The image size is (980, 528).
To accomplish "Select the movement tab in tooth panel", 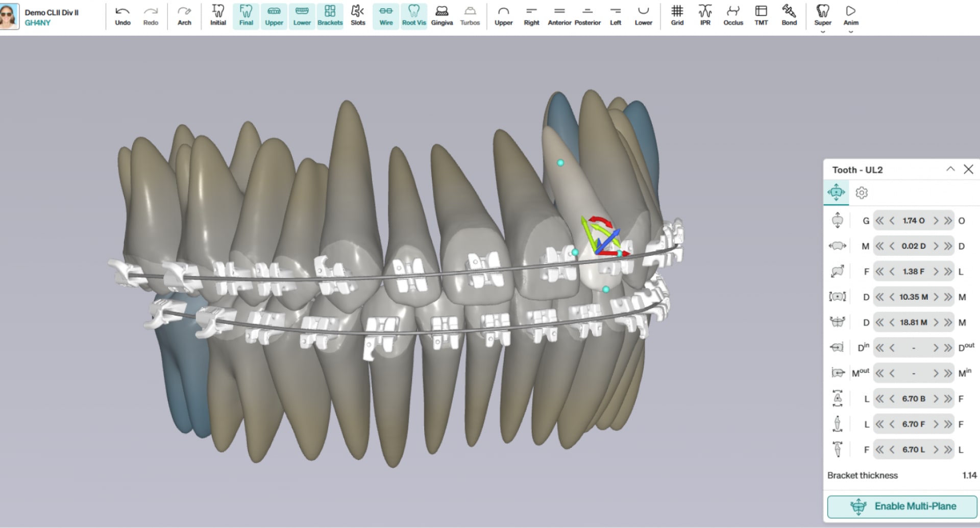I will 836,193.
